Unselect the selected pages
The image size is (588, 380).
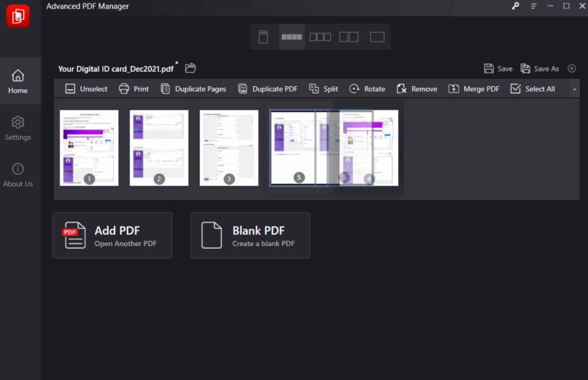(86, 89)
